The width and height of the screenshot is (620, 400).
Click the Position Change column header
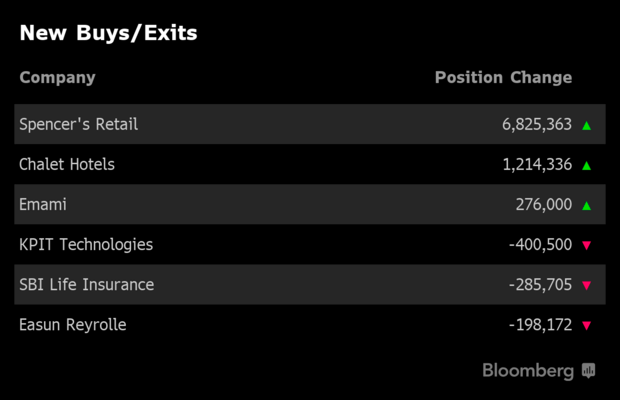503,77
